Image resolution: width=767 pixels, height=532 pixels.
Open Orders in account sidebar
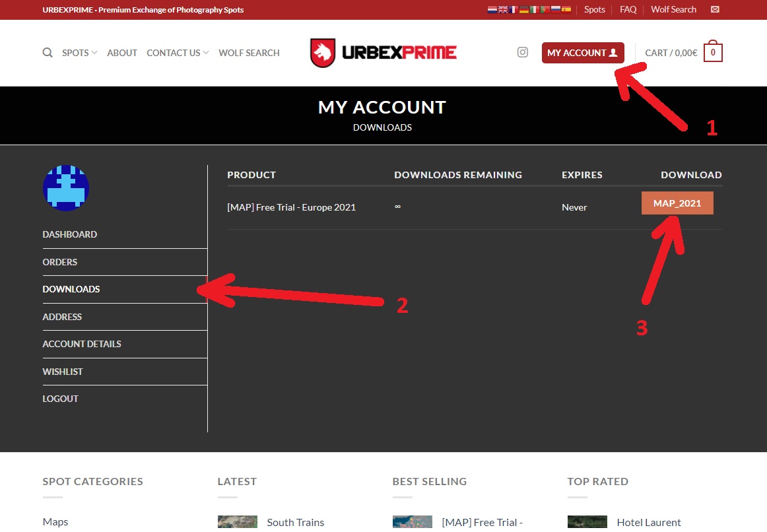click(59, 262)
